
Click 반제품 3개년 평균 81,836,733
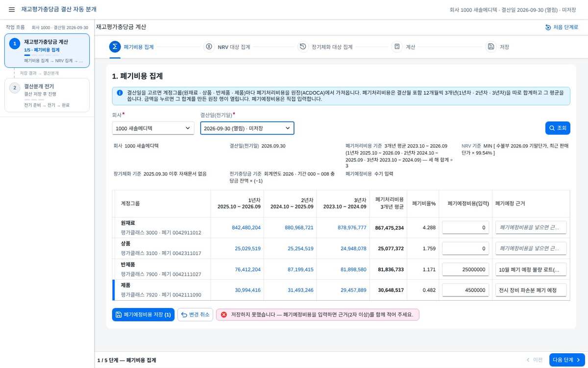391,269
